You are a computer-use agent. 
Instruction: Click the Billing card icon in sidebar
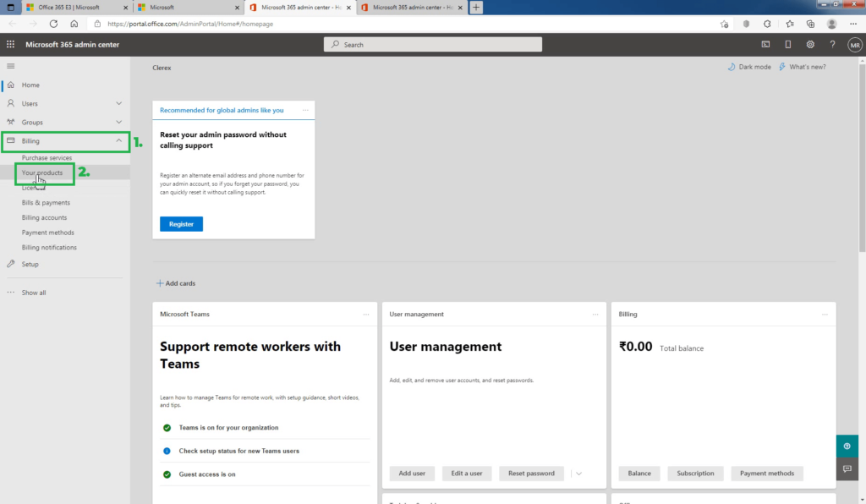pyautogui.click(x=10, y=140)
